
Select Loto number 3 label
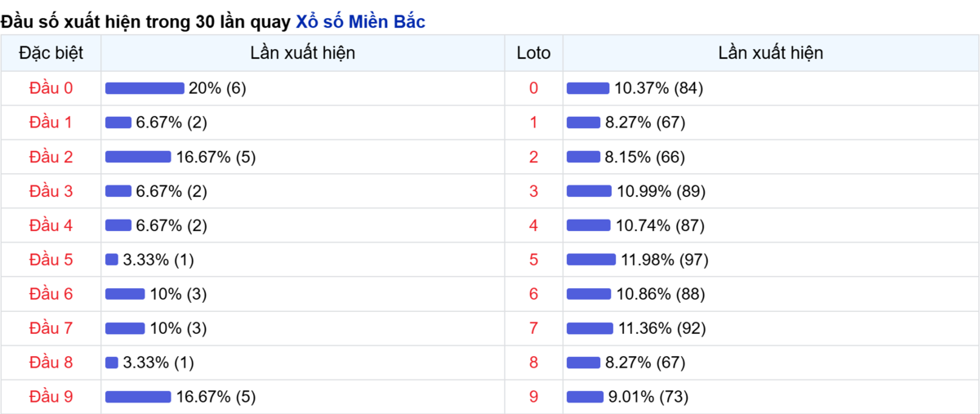[x=534, y=191]
